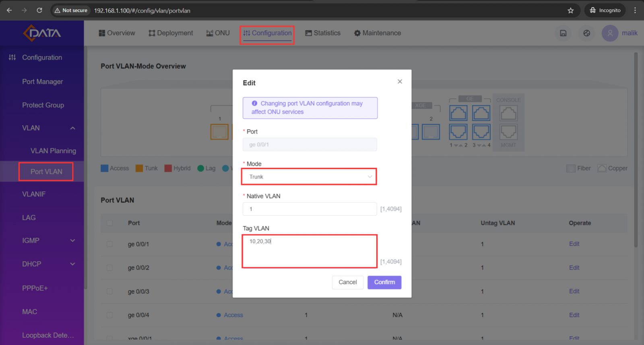This screenshot has width=644, height=345.
Task: Switch to the Statistics tab
Action: [x=323, y=33]
